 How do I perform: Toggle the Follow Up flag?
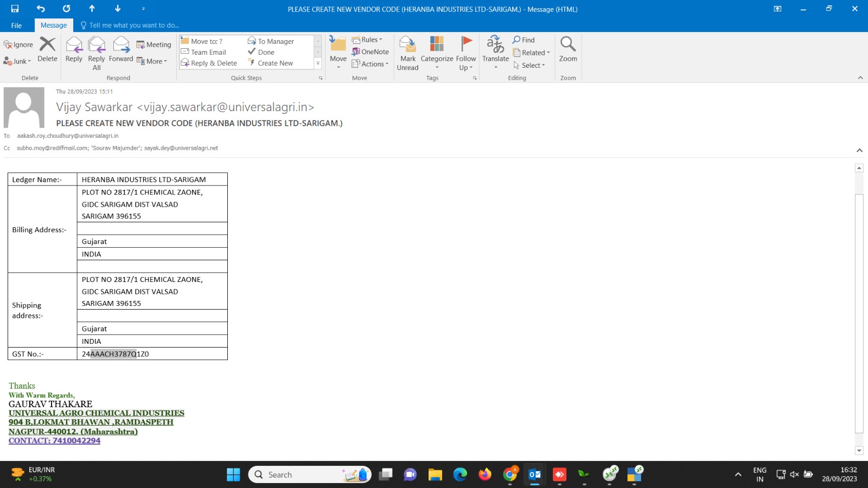tap(465, 53)
